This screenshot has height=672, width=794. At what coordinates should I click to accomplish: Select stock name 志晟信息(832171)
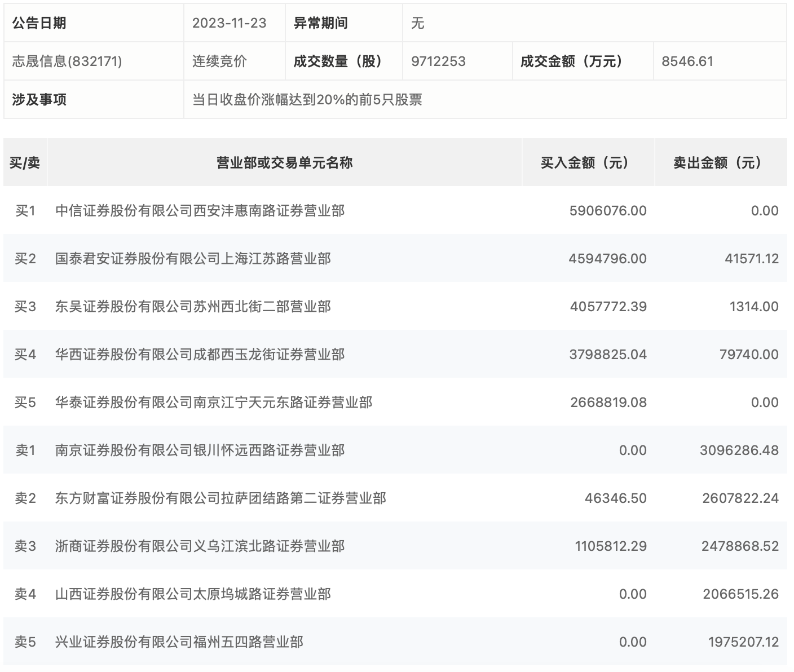(67, 61)
